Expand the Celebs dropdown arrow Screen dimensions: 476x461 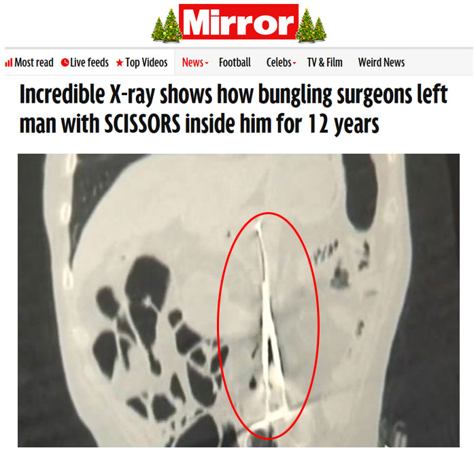pos(294,63)
